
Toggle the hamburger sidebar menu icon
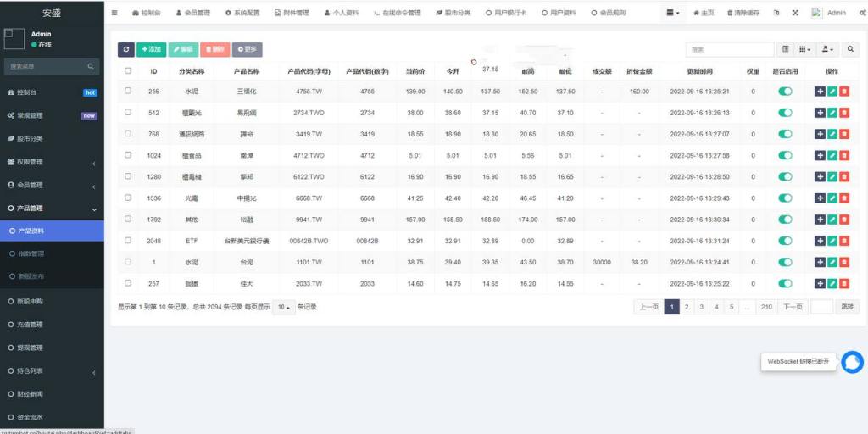point(114,13)
